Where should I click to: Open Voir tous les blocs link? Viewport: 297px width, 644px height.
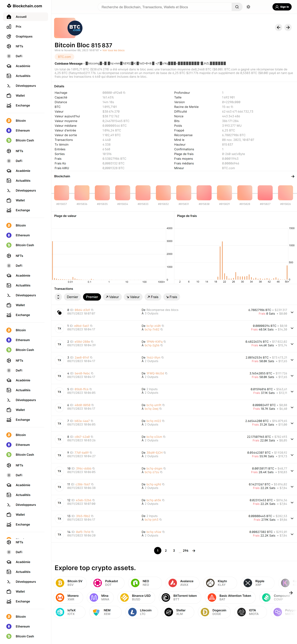tap(113, 50)
